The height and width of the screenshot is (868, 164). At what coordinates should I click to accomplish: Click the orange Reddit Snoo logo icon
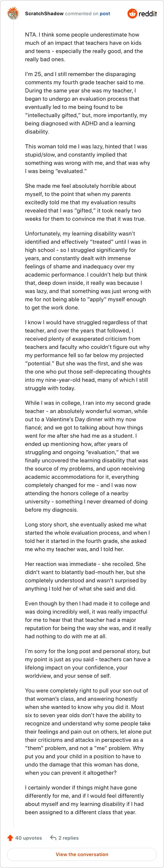132,14
